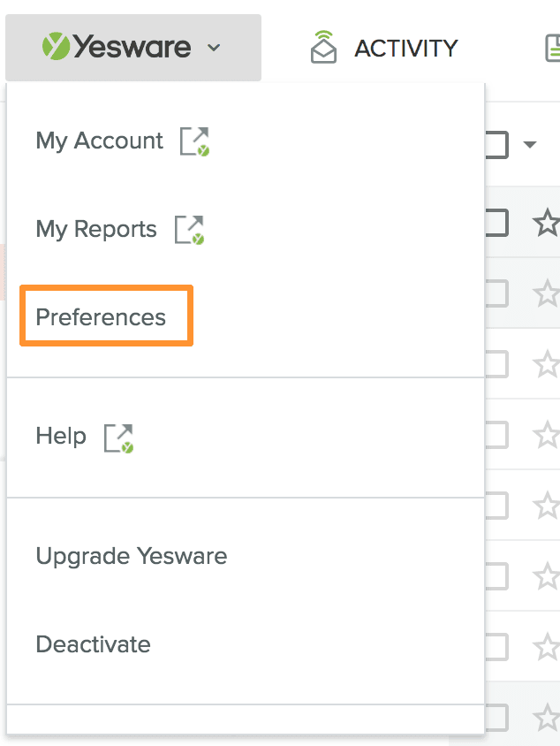560x746 pixels.
Task: Star the third email row
Action: 547,363
